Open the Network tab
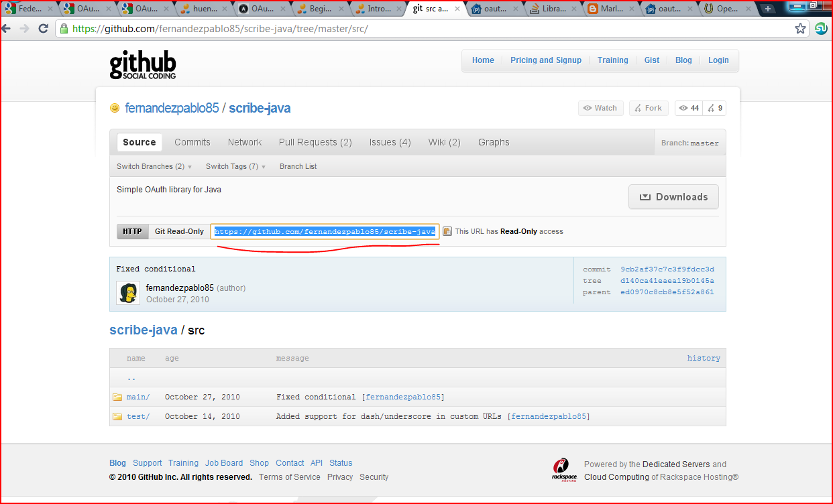Image resolution: width=833 pixels, height=504 pixels. point(245,142)
